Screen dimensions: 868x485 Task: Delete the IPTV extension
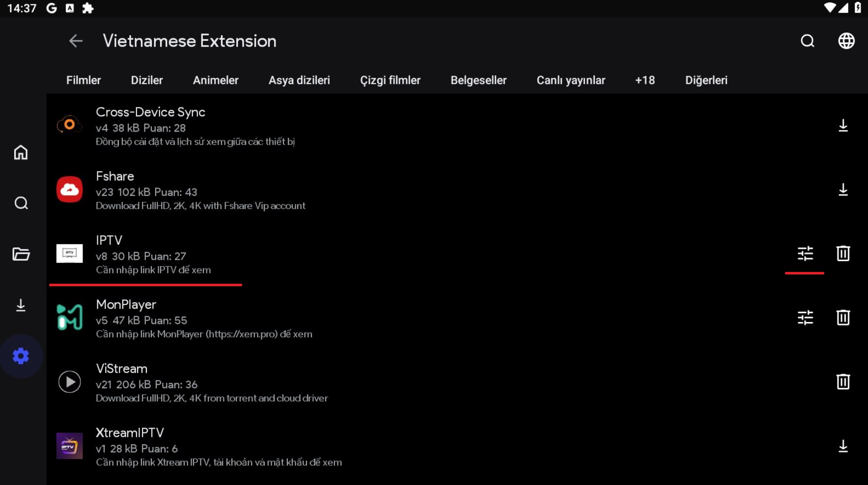coord(843,253)
